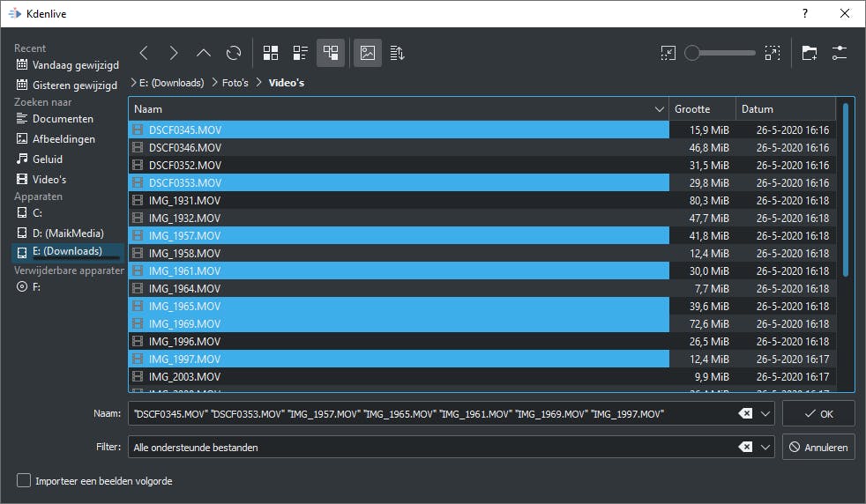The height and width of the screenshot is (504, 866).
Task: Open the Filter file type dropdown
Action: tap(765, 447)
